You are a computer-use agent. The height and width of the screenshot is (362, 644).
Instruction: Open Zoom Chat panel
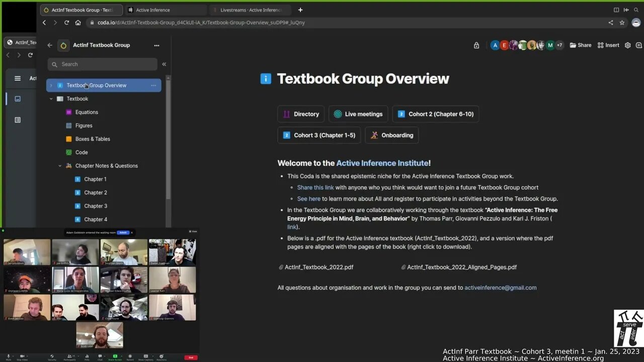[x=100, y=357]
